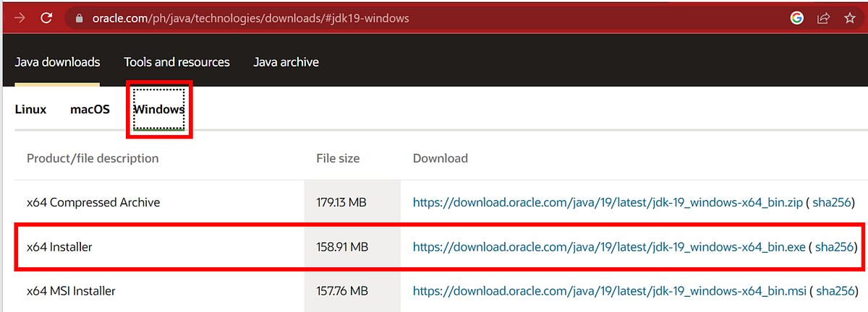Viewport: 868px width, 312px height.
Task: Click the padlock site security icon
Action: 80,18
